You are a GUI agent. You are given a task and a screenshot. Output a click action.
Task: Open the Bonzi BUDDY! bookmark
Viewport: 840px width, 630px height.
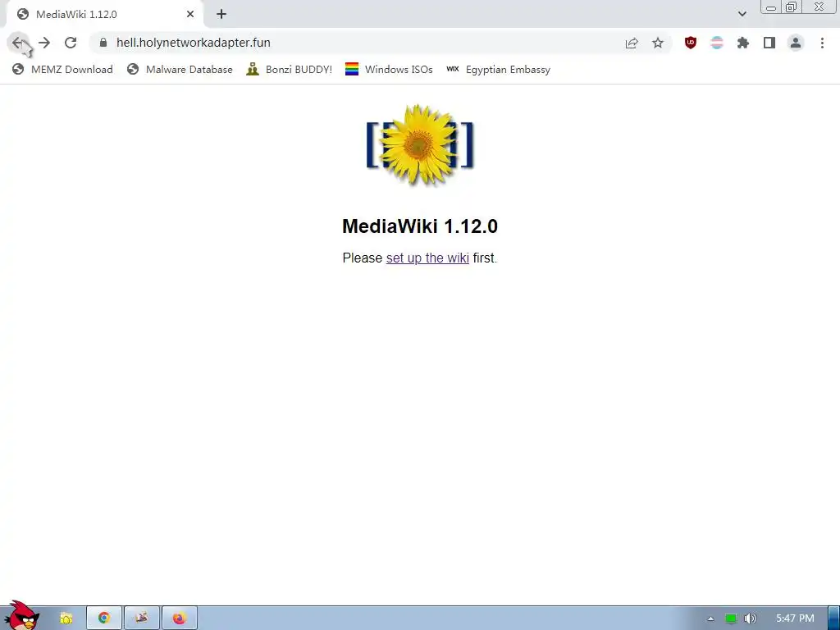290,70
